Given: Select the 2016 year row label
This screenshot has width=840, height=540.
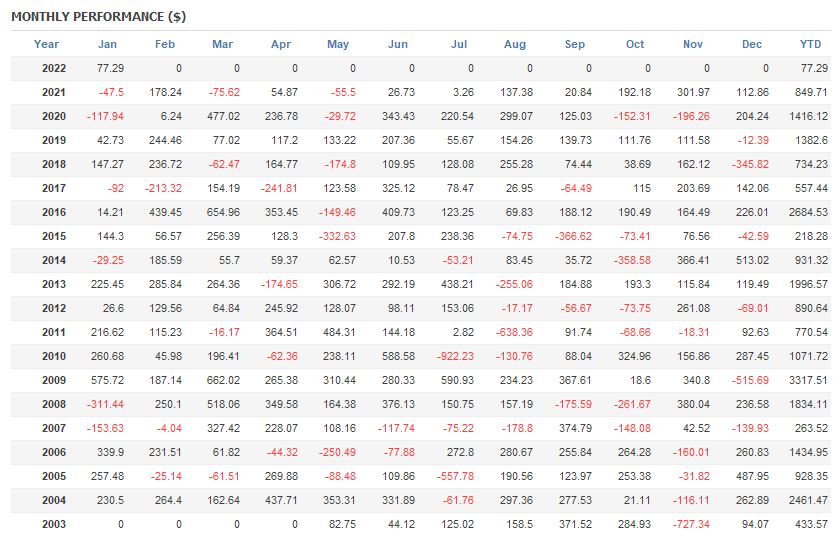Looking at the screenshot, I should point(55,212).
